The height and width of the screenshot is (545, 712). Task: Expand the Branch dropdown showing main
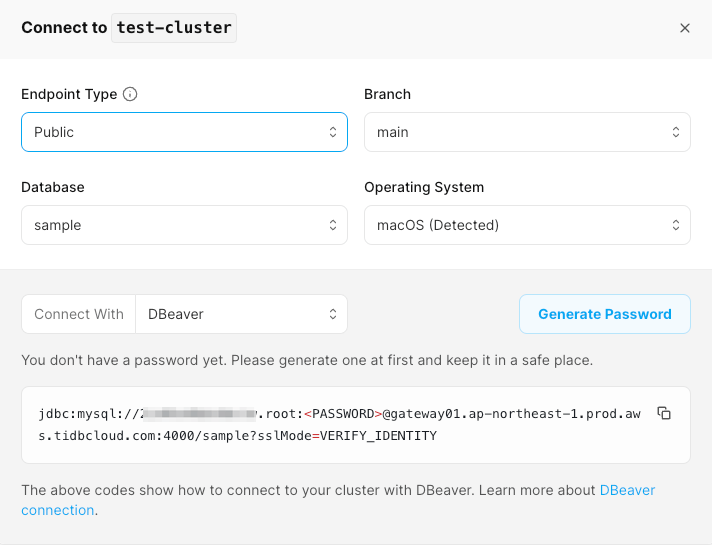pos(527,132)
